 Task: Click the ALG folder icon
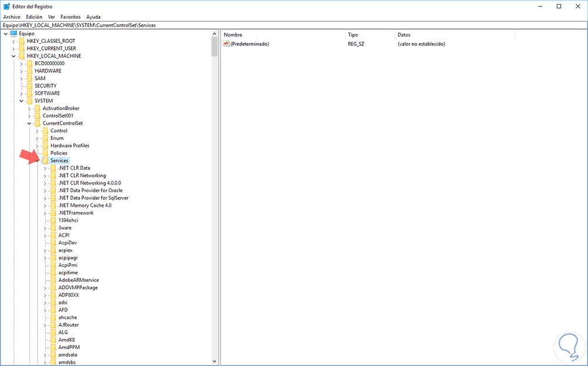pyautogui.click(x=54, y=333)
